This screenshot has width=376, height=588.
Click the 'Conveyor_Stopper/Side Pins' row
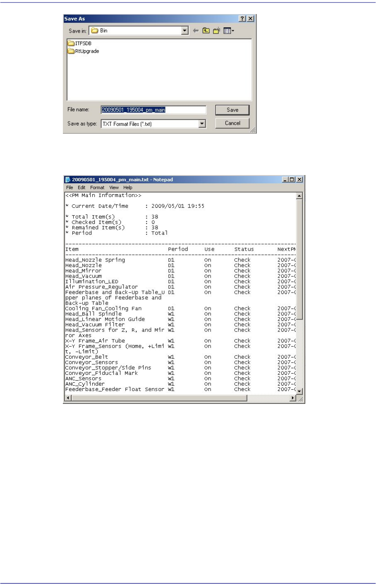pyautogui.click(x=180, y=367)
